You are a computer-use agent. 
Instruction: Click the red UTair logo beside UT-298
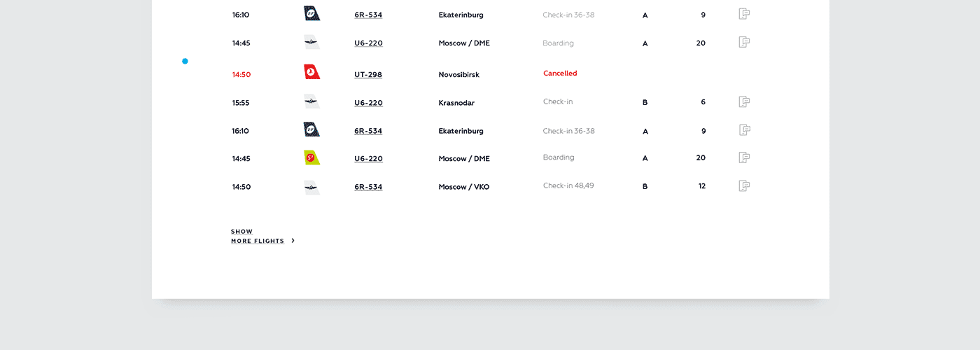(311, 71)
